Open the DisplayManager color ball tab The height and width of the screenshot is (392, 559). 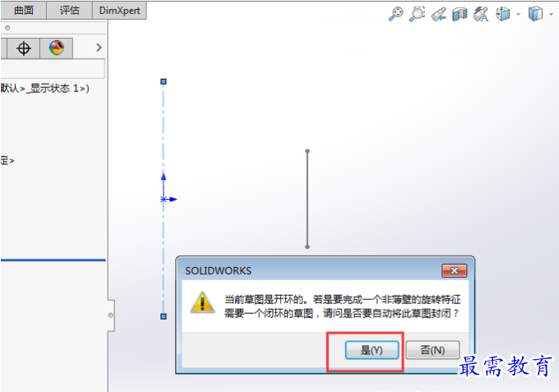click(x=57, y=48)
